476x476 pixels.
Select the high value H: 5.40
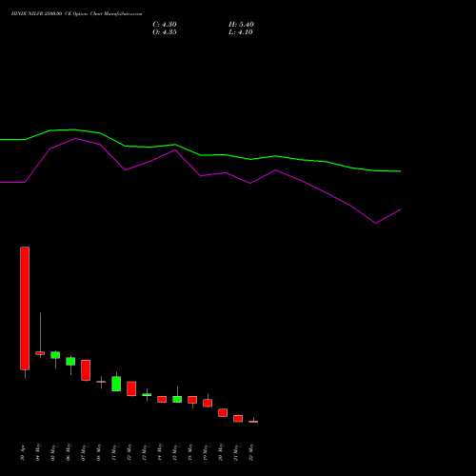pos(241,25)
